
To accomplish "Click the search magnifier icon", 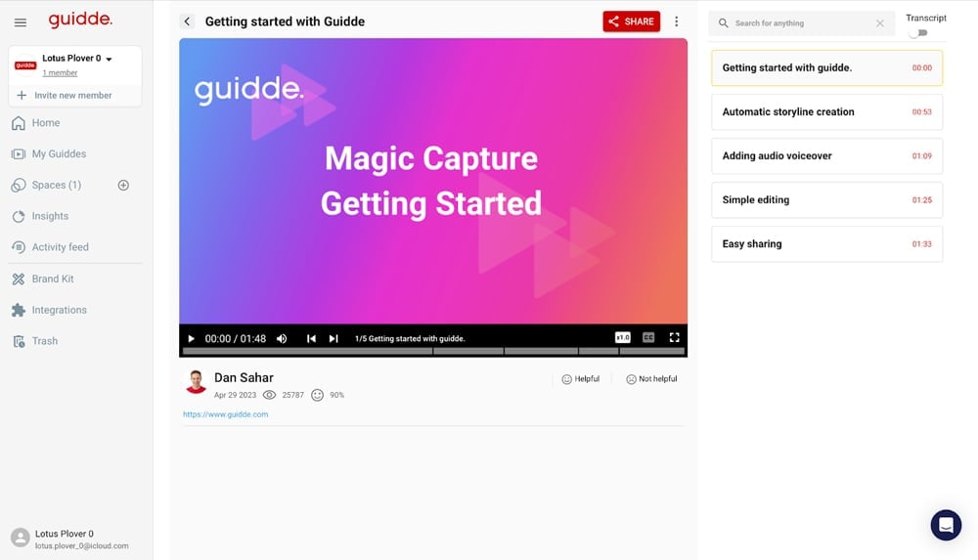I will [x=723, y=23].
